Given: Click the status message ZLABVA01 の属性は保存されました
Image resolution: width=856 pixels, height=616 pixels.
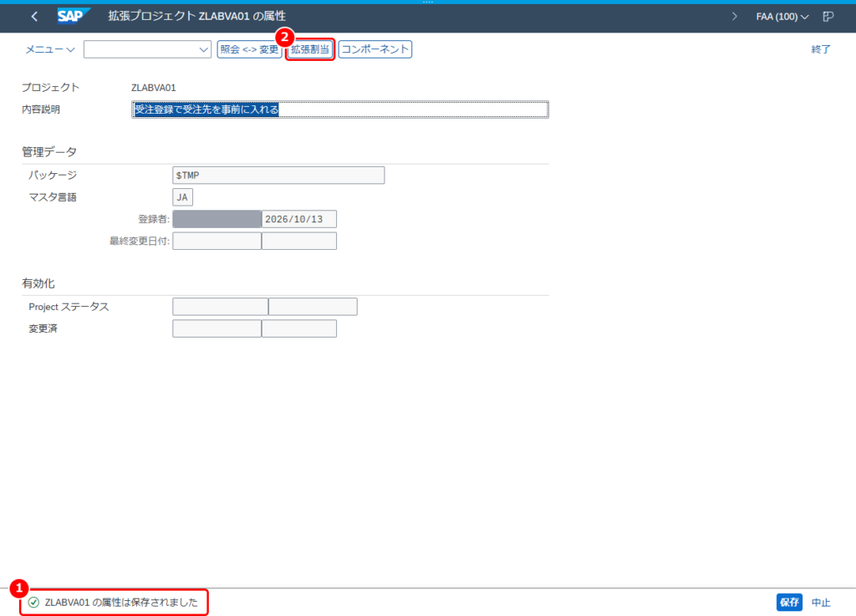Looking at the screenshot, I should pos(121,603).
